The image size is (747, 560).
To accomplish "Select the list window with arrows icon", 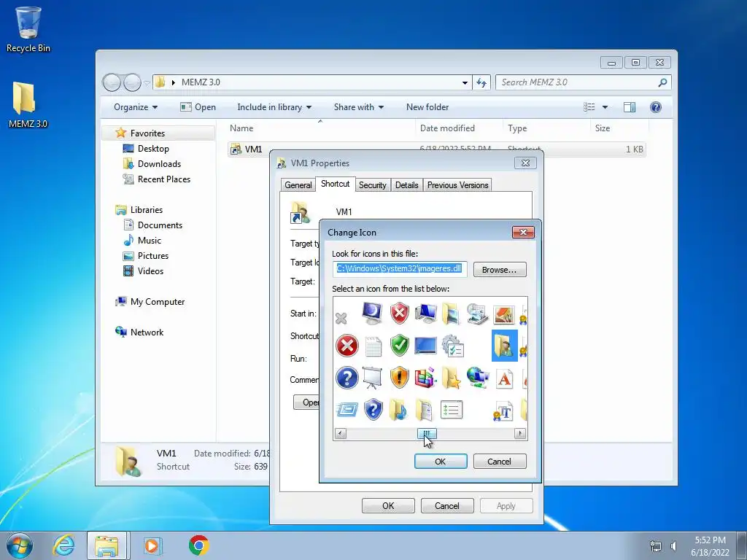I will (451, 410).
